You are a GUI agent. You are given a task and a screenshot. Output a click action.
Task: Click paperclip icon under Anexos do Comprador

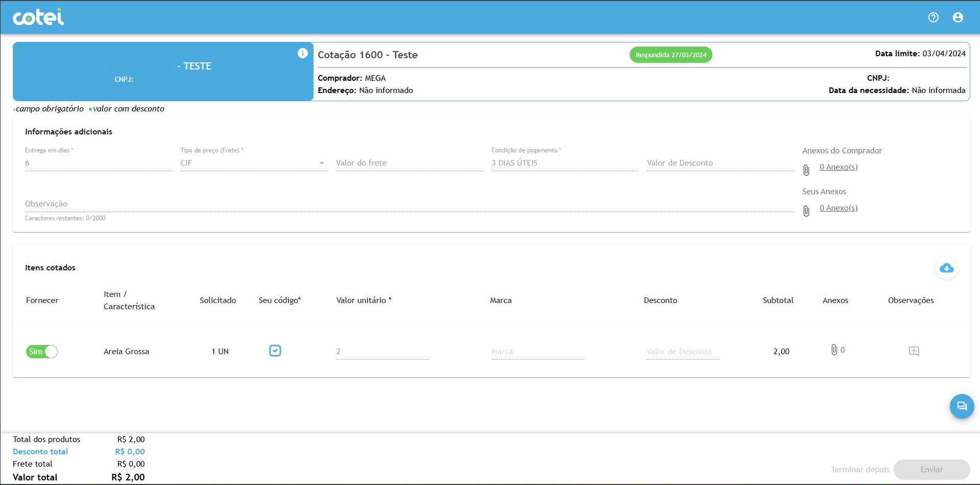pyautogui.click(x=806, y=170)
